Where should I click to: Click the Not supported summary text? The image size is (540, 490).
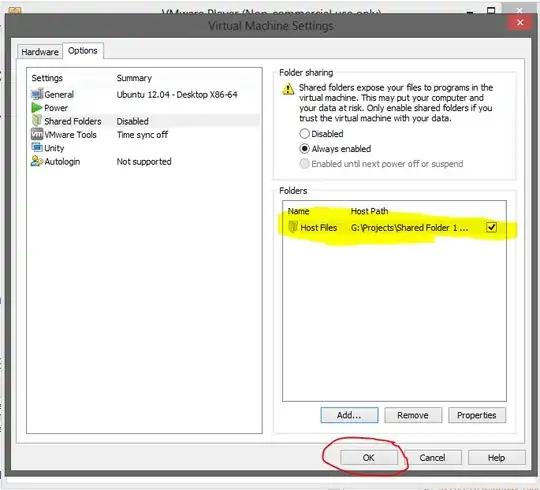tap(144, 161)
